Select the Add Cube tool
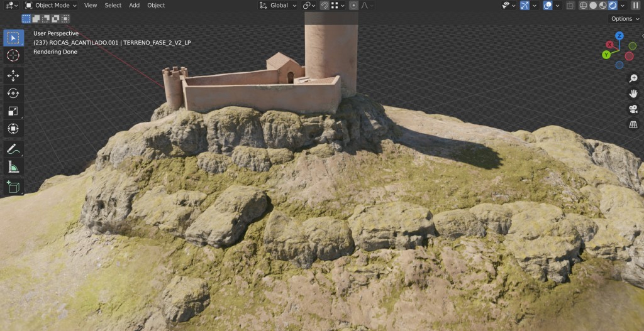The height and width of the screenshot is (331, 644). [13, 187]
